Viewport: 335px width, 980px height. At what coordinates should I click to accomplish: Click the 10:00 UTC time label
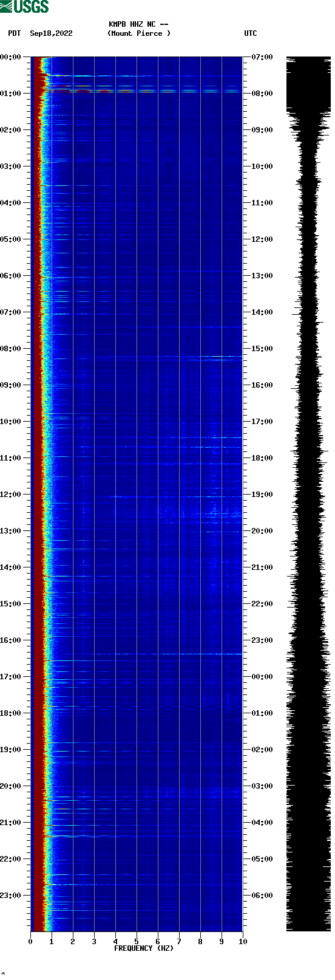coord(262,166)
